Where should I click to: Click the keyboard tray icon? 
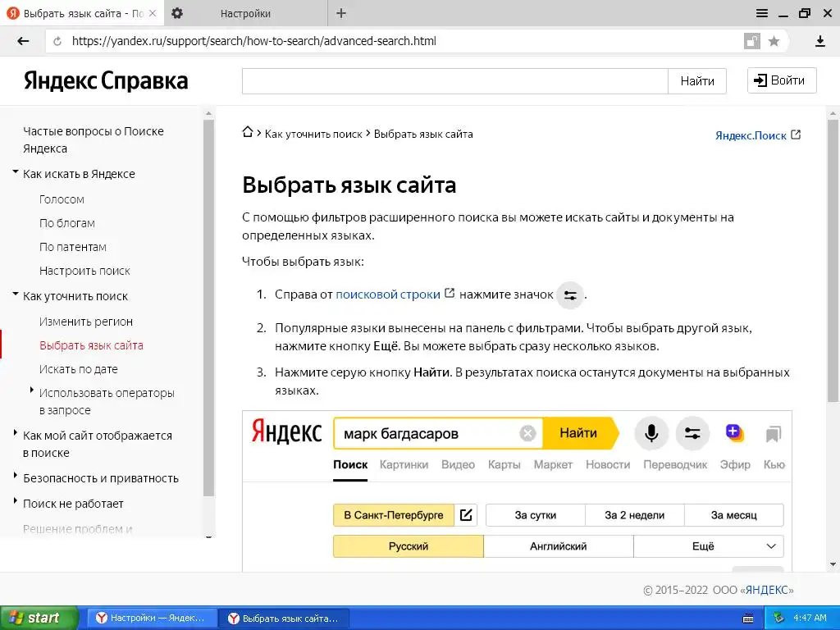point(748,619)
